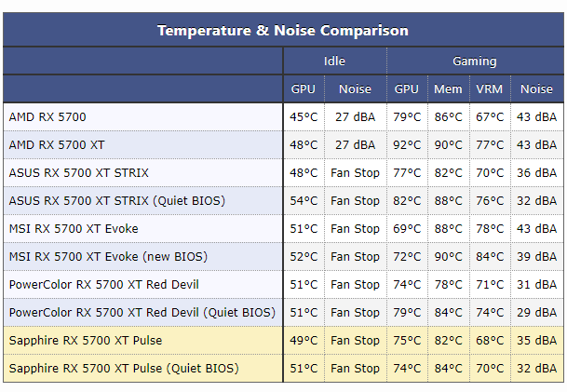Click the 69°C gaming GPU temperature cell
This screenshot has height=392, width=567.
coord(407,229)
